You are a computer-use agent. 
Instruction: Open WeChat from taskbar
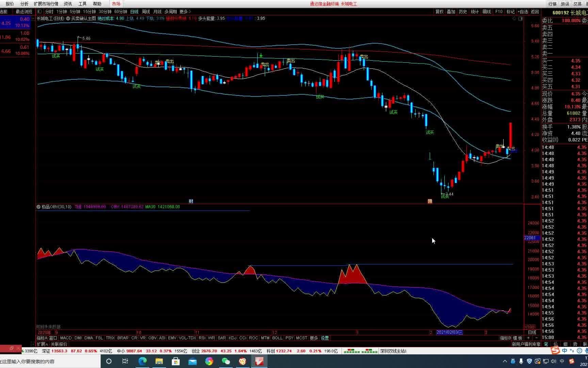point(226,361)
